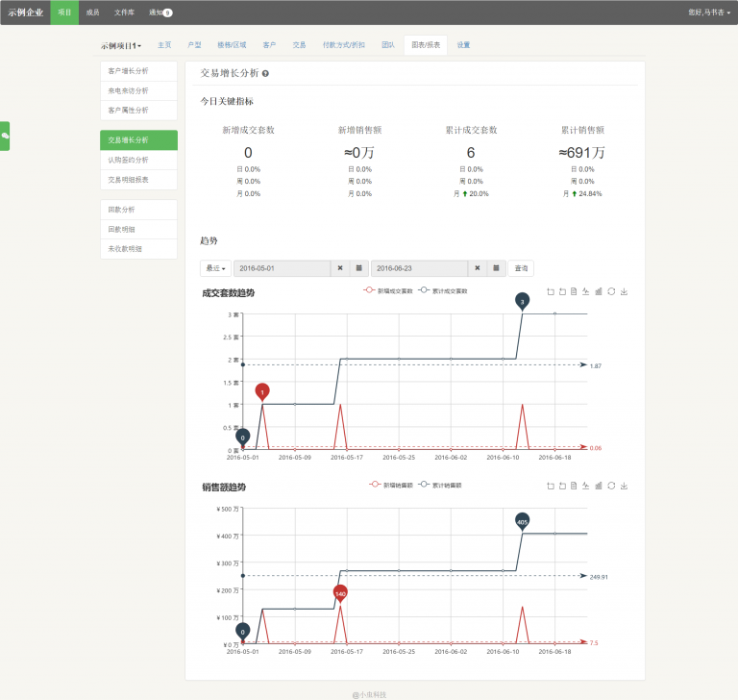738x700 pixels.
Task: Open user menu 您好,马书杏
Action: click(709, 12)
